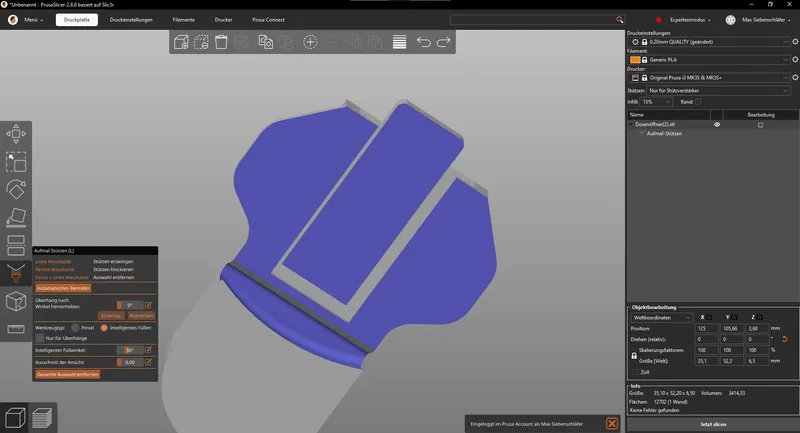Open the Filamente tab

tap(183, 19)
